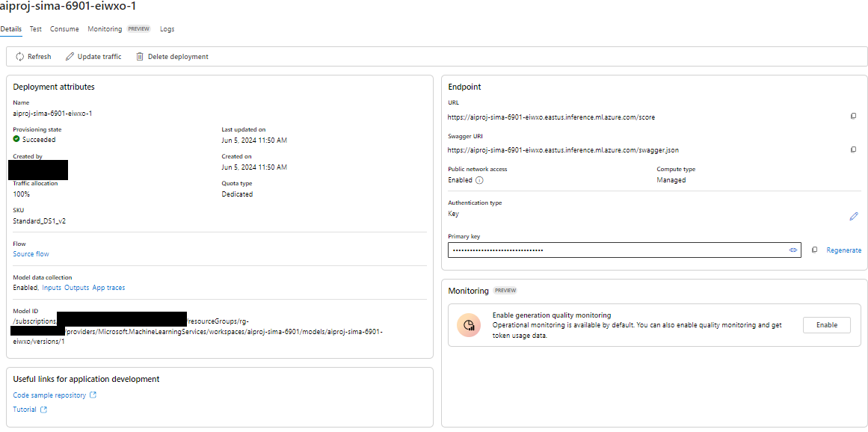Click the Update traffic pencil icon
868x432 pixels.
point(70,56)
